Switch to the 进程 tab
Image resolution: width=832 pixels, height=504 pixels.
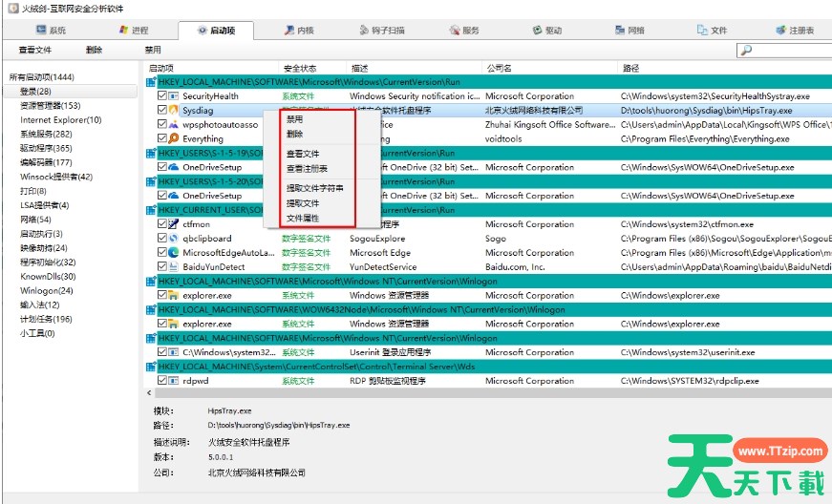[x=133, y=31]
